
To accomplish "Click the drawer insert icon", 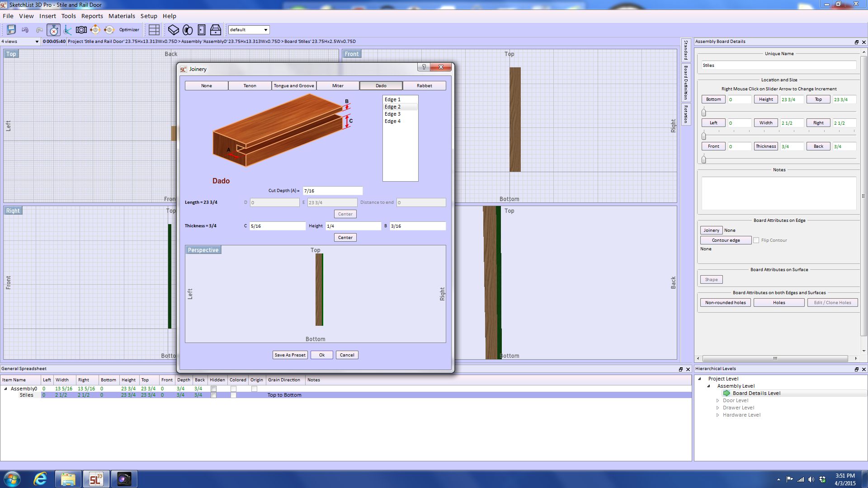I will 216,30.
